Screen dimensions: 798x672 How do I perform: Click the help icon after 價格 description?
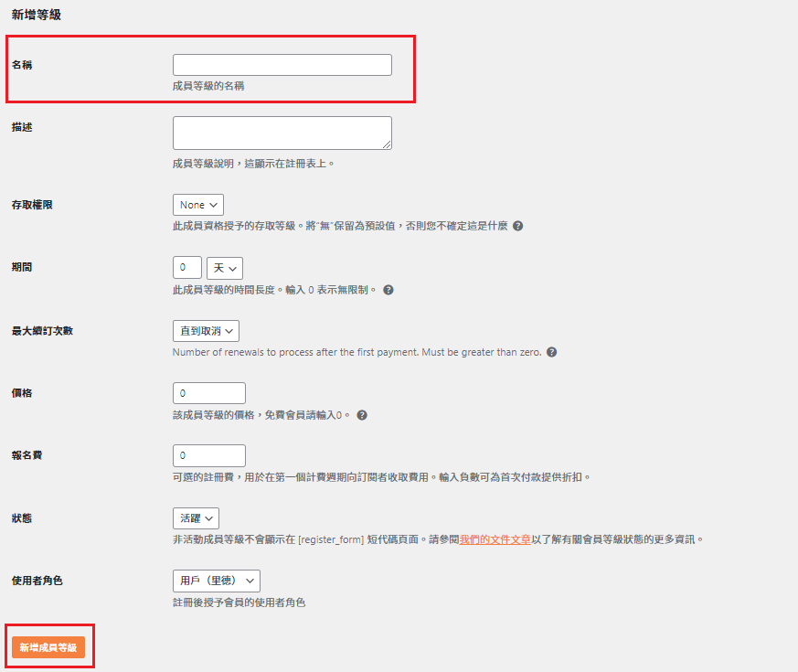(362, 415)
